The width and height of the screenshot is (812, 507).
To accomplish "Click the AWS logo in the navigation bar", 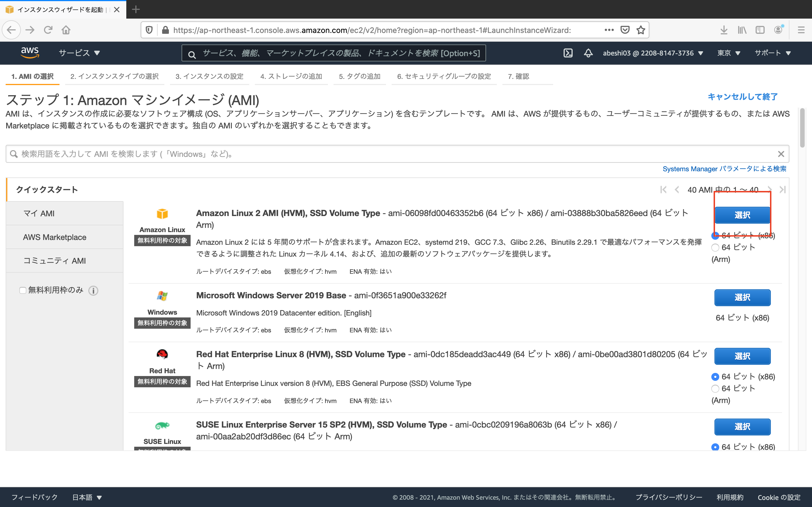I will pyautogui.click(x=30, y=53).
